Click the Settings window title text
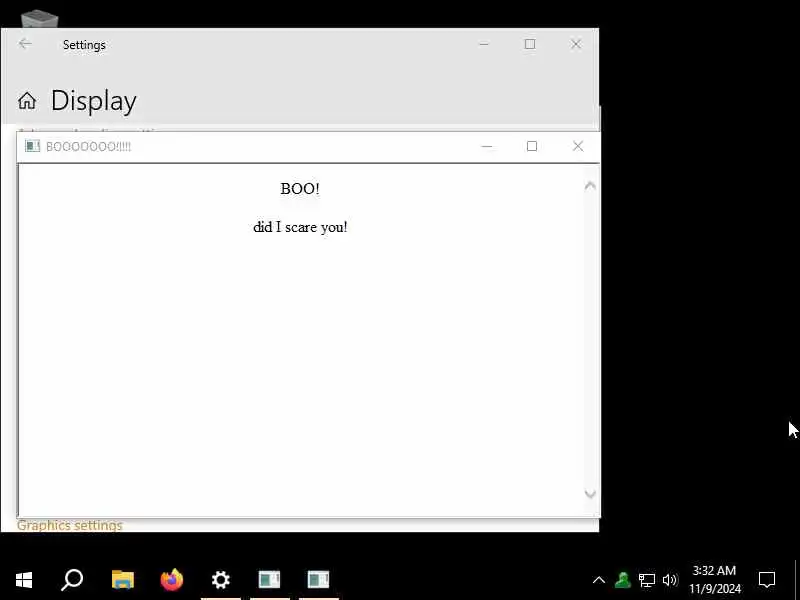The image size is (800, 600). 84,45
